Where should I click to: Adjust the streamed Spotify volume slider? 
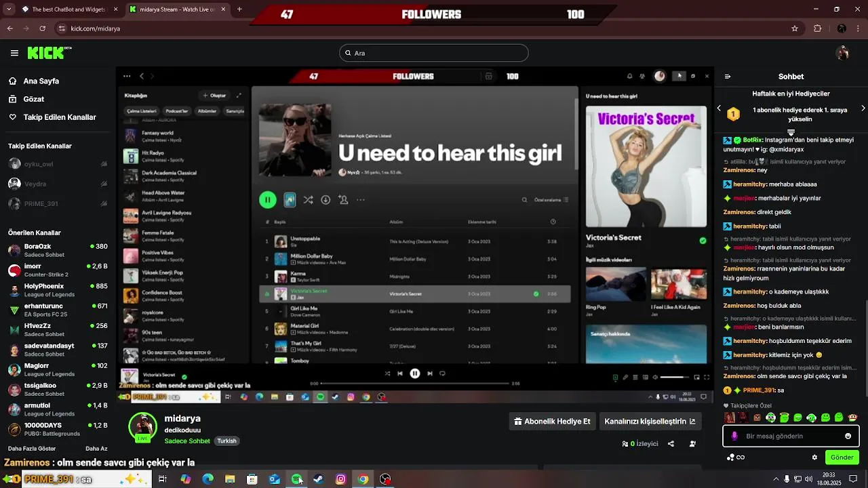pos(676,378)
